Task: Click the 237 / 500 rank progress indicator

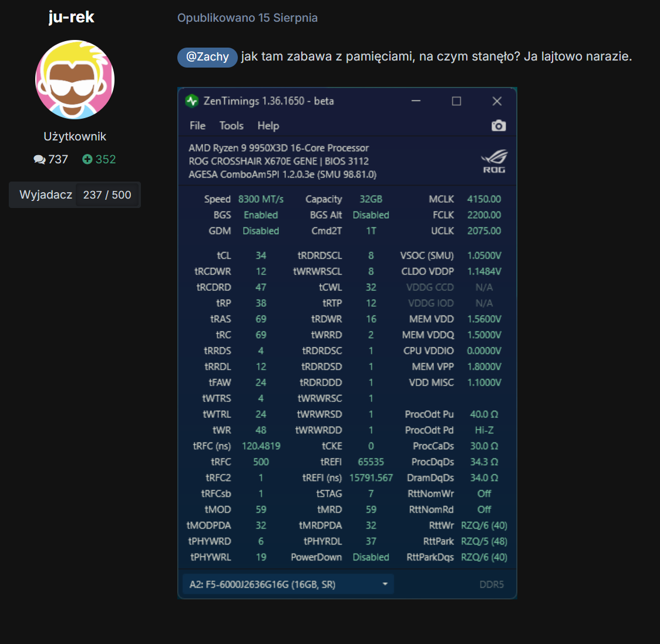Action: click(x=107, y=194)
